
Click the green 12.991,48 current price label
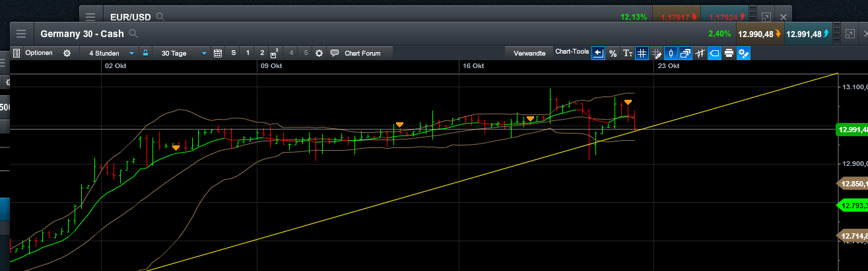point(851,130)
